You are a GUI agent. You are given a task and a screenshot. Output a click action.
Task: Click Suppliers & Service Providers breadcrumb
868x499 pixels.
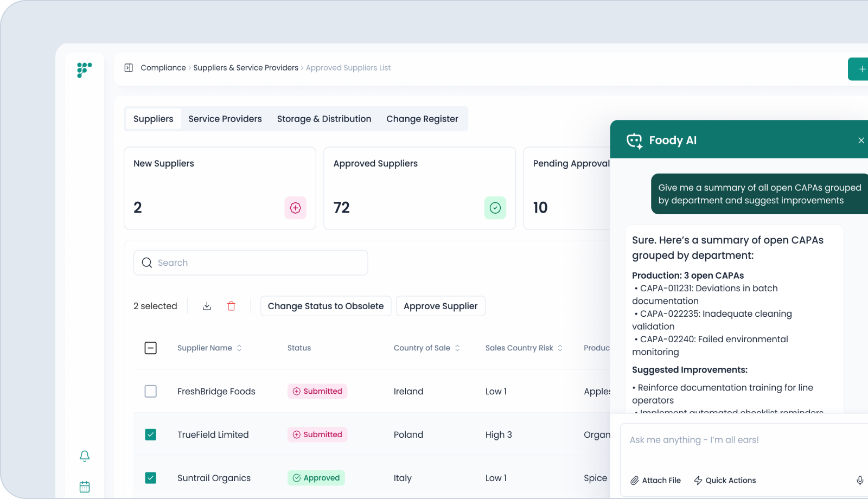pos(246,68)
